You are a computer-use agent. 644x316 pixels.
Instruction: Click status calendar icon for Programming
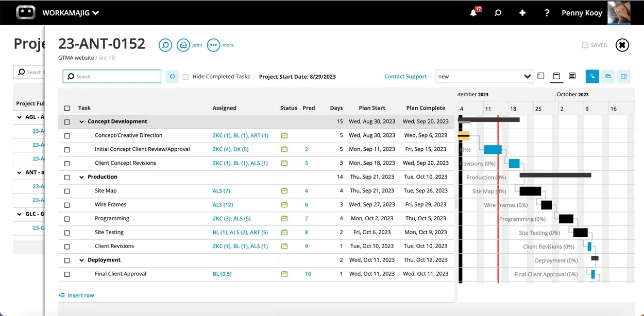tap(284, 219)
